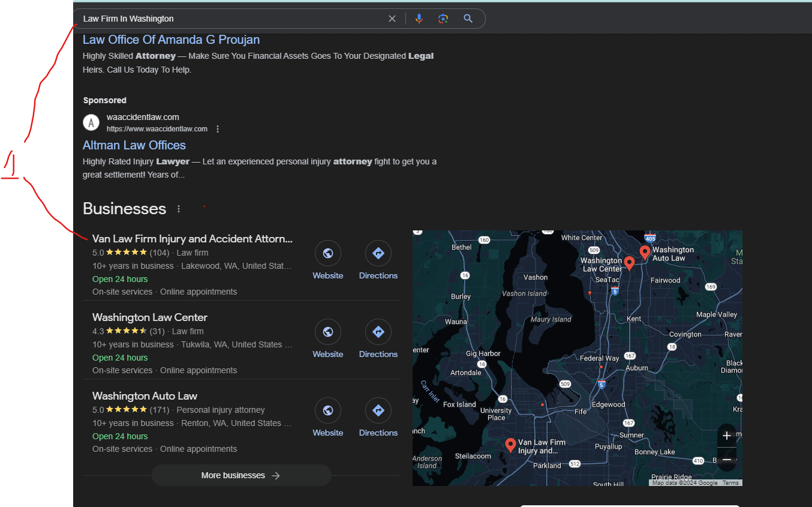812x507 pixels.
Task: Click Directions icon for Washington Auto Law
Action: tap(378, 411)
